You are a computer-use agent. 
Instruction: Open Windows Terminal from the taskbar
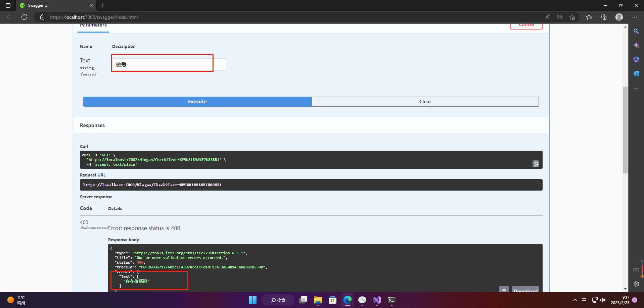(x=392, y=300)
